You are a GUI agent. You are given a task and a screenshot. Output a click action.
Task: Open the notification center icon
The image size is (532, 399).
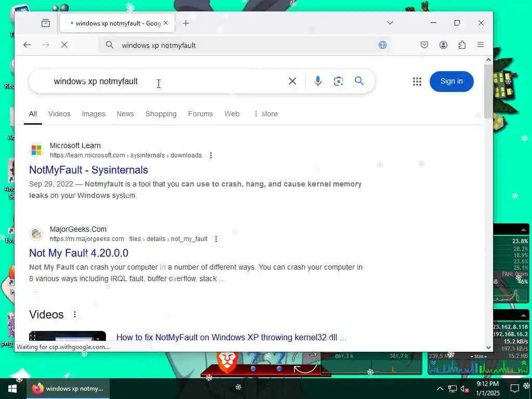pyautogui.click(x=515, y=389)
